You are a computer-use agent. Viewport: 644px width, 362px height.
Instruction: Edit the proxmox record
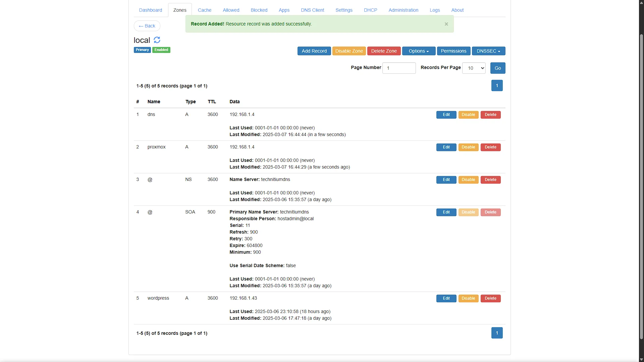coord(446,147)
